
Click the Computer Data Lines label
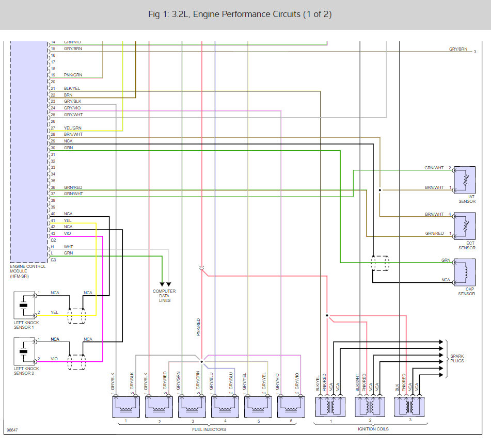164,296
